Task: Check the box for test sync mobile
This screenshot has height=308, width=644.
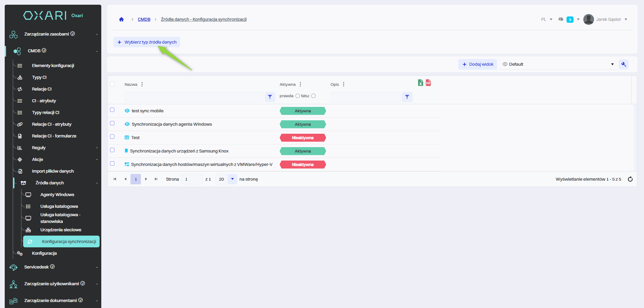Action: [x=112, y=110]
